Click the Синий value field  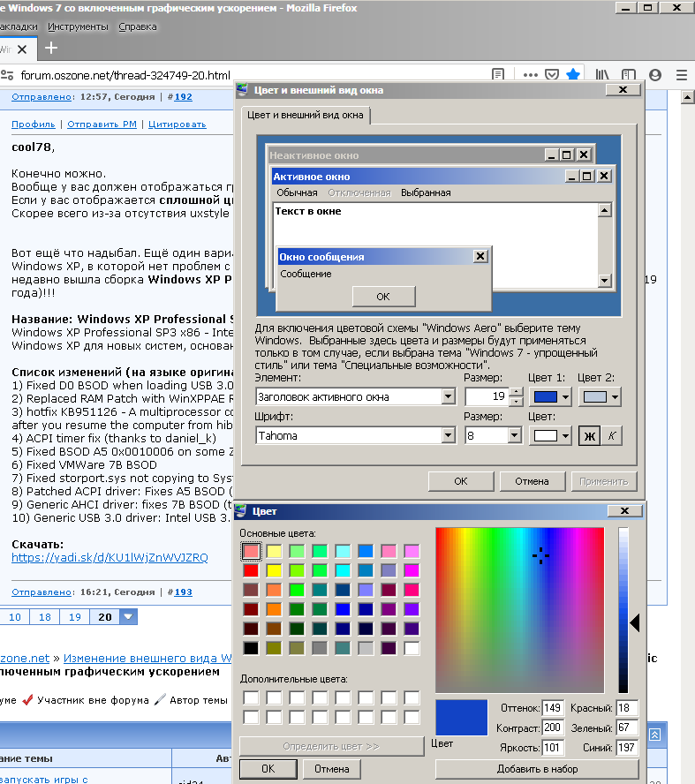(627, 748)
